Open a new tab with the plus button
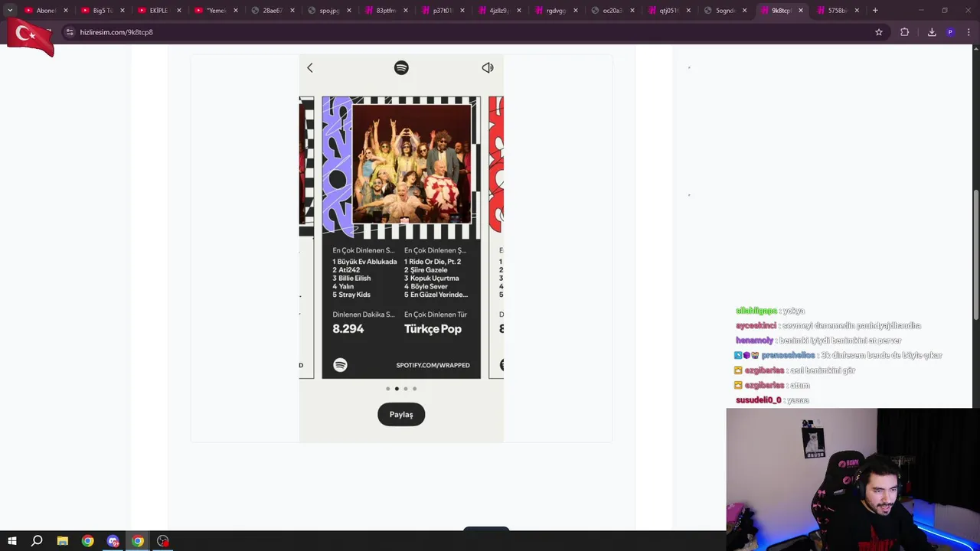 tap(875, 11)
